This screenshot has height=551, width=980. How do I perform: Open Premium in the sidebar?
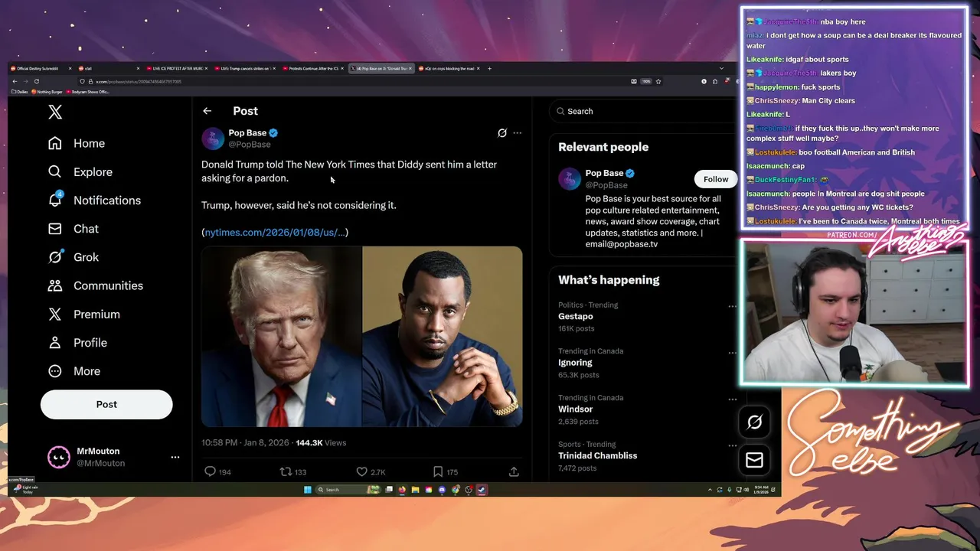[x=83, y=315]
